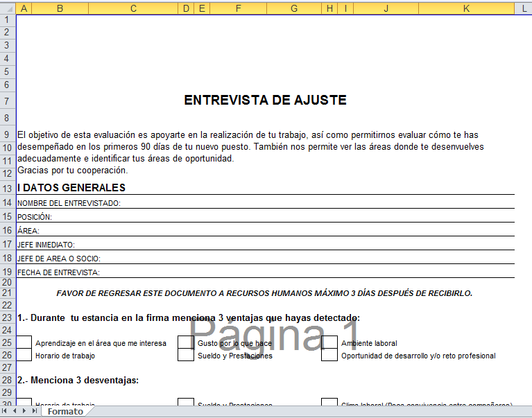Click the 'FAVOR DE REGRESAR ESTE DOCUMENTO' notice
Viewport: 532px width, 418px height.
[264, 293]
